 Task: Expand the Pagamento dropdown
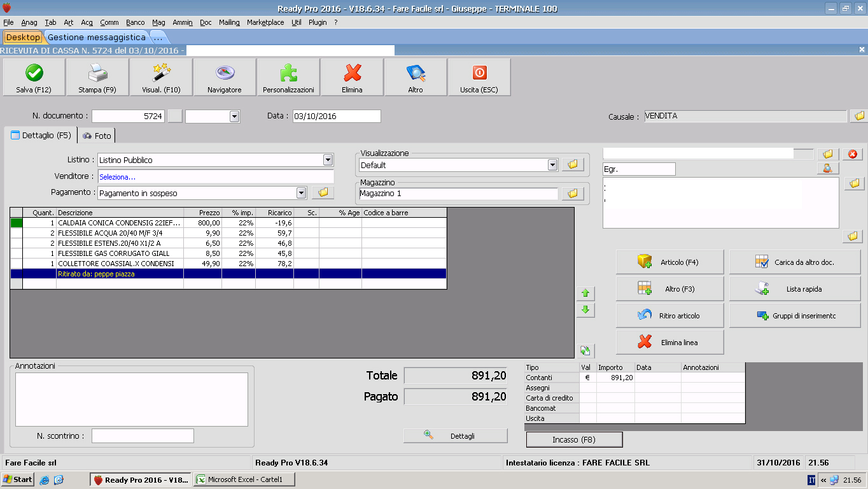tap(301, 193)
